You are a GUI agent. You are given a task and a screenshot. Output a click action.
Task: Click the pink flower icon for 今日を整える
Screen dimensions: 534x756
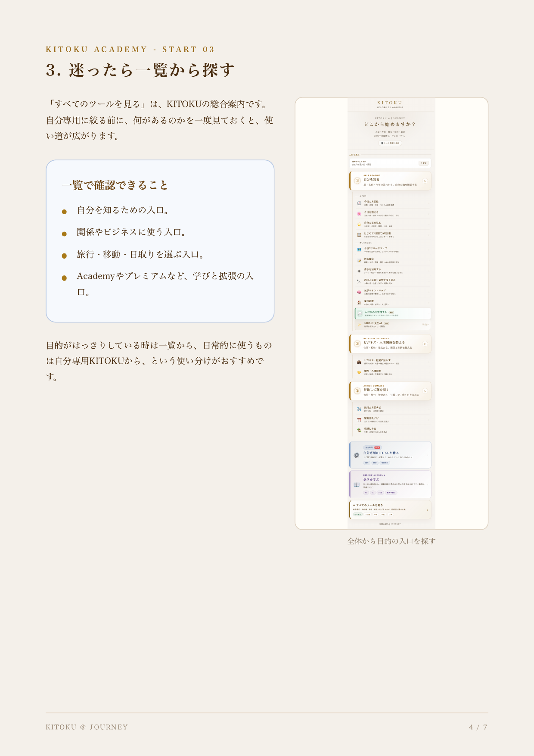pyautogui.click(x=359, y=214)
